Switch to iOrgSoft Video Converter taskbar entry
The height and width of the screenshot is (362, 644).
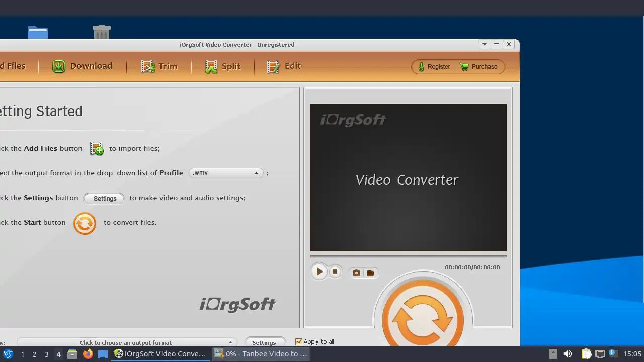[x=160, y=354]
